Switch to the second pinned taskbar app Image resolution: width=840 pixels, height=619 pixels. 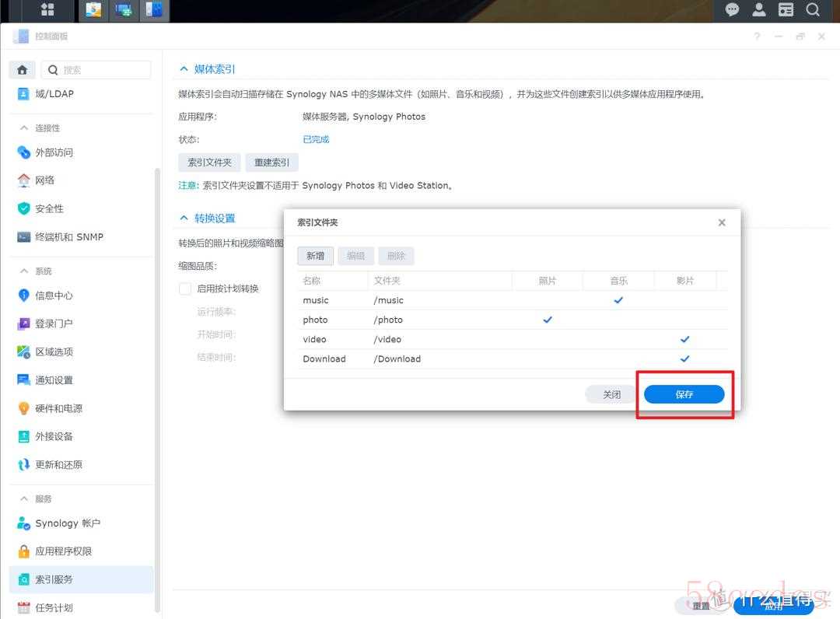[124, 10]
